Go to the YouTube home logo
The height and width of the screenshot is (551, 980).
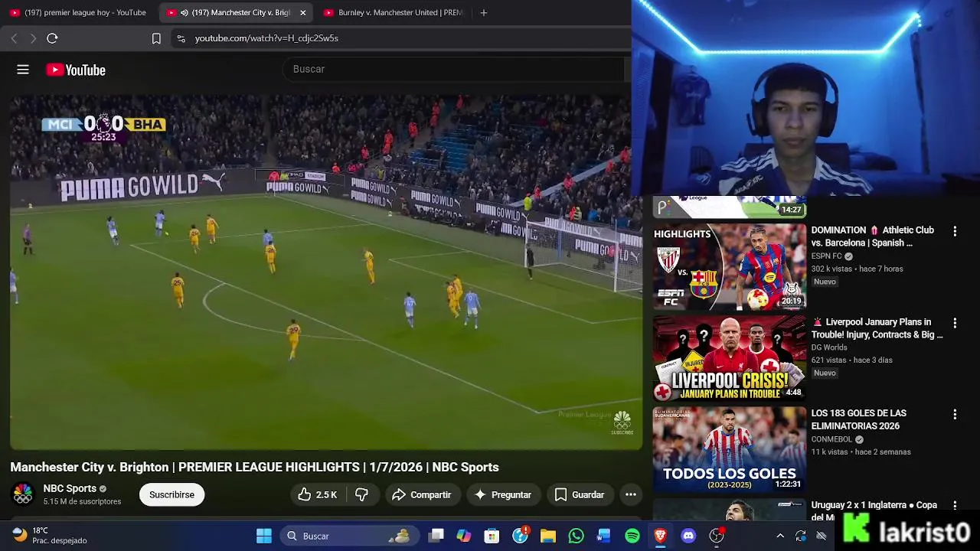tap(76, 70)
